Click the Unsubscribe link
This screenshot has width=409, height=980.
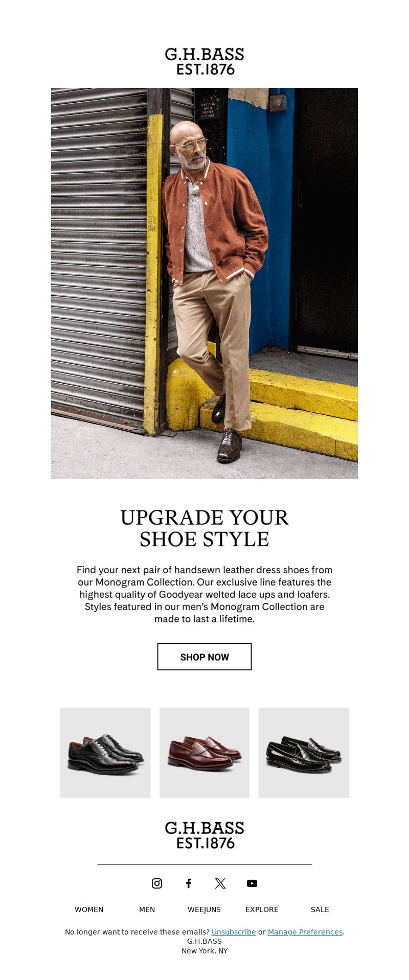pyautogui.click(x=234, y=932)
